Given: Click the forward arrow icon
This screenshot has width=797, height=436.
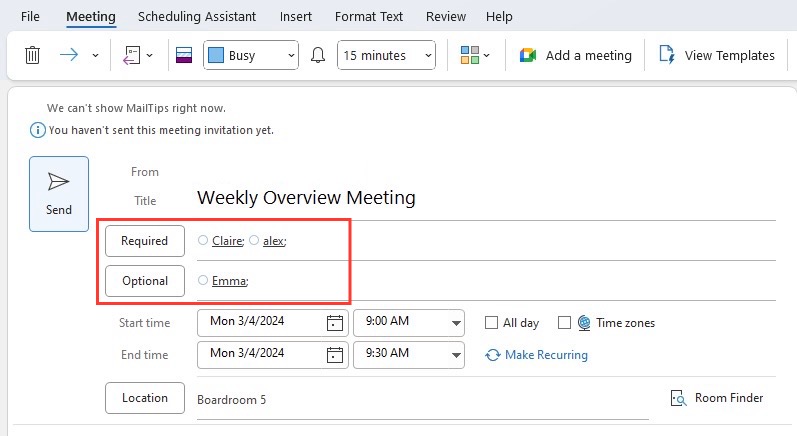Looking at the screenshot, I should (x=69, y=55).
